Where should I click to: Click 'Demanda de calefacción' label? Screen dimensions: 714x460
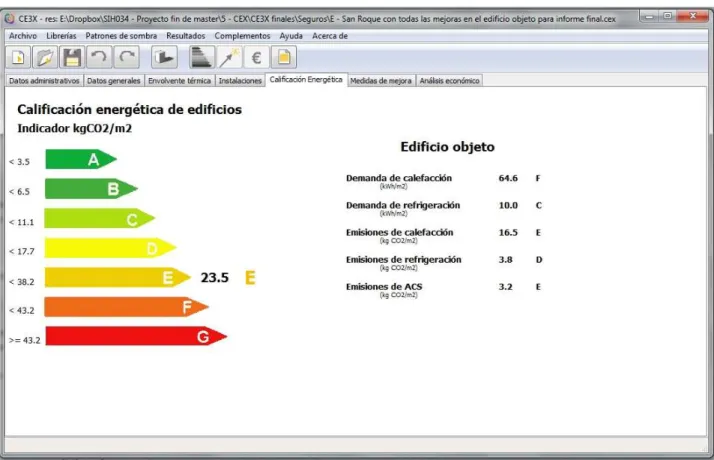coord(399,178)
